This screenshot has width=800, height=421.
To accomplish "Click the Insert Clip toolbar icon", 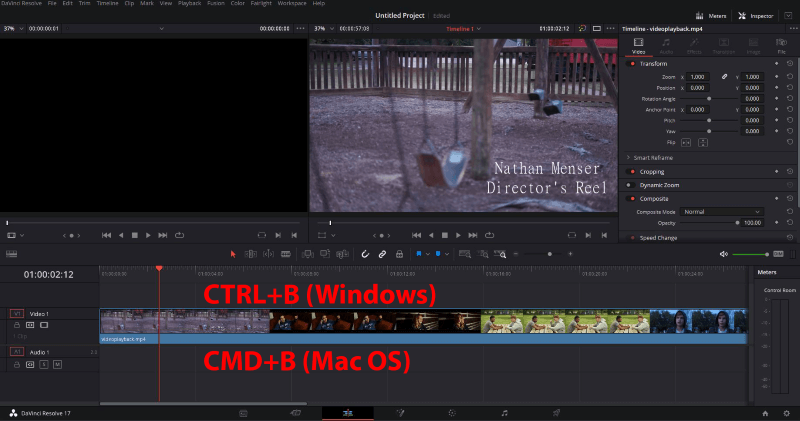I will pyautogui.click(x=307, y=254).
